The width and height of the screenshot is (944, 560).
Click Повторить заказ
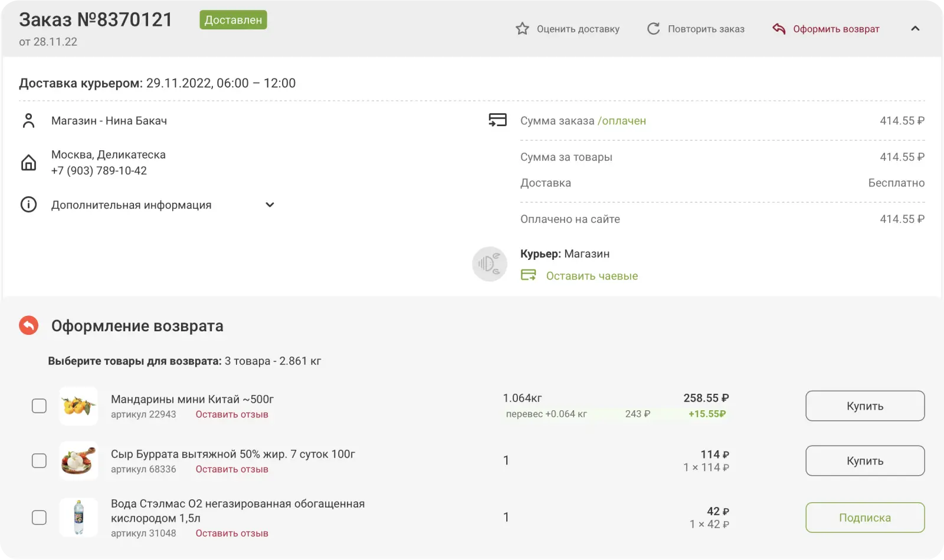coord(706,29)
